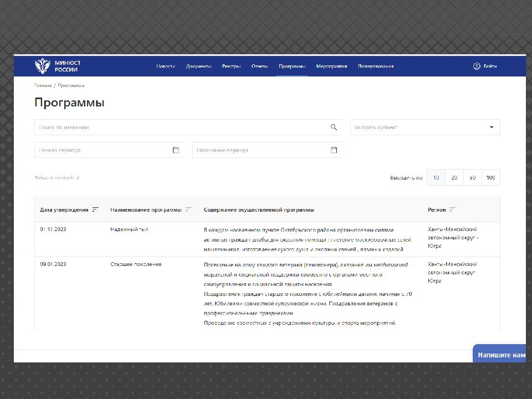The image size is (532, 399).
Task: Open the Ответы menu item
Action: point(259,66)
